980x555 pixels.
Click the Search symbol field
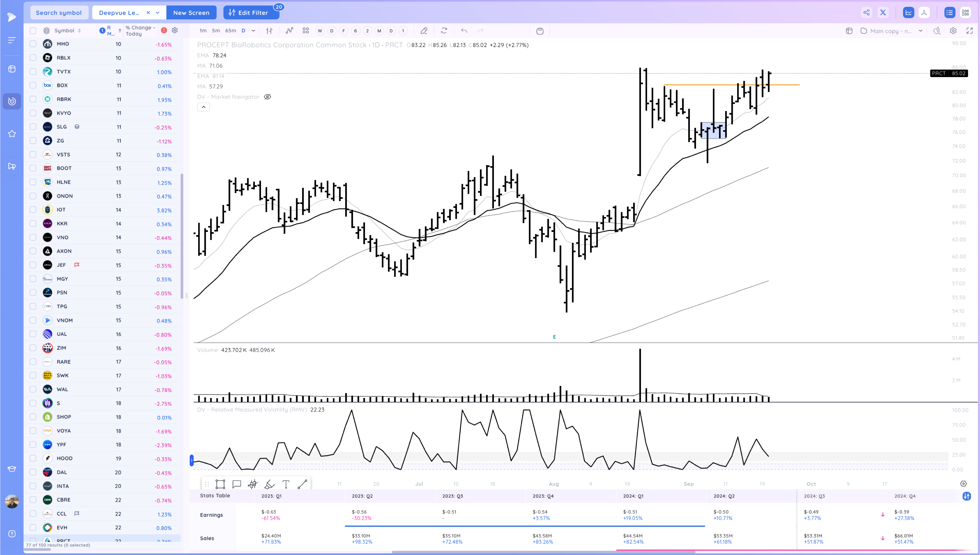(59, 12)
